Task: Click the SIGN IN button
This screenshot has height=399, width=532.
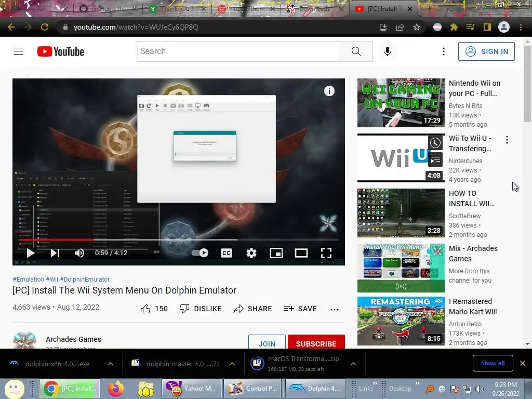Action: click(486, 51)
